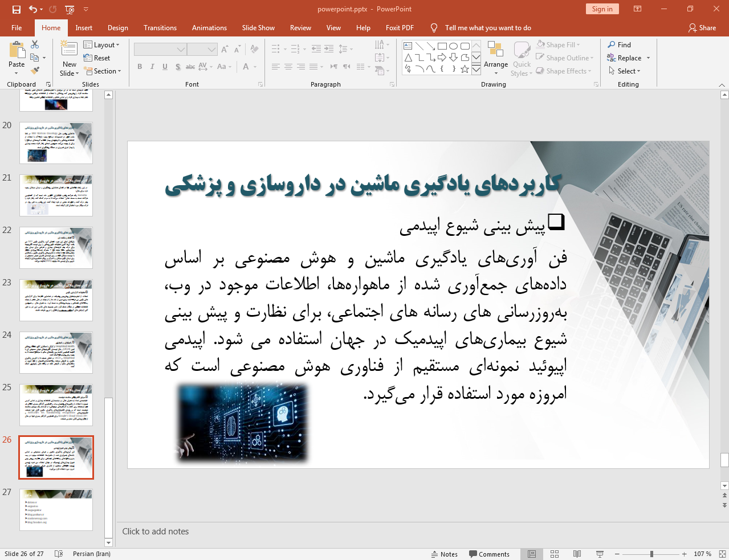Open the Select dropdown
This screenshot has width=729, height=560.
point(625,71)
